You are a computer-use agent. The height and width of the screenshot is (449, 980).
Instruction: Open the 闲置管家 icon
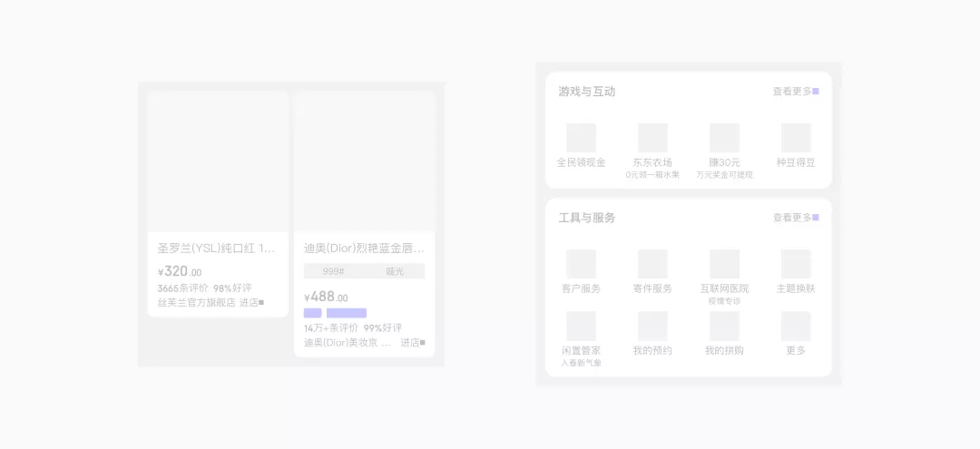(581, 326)
